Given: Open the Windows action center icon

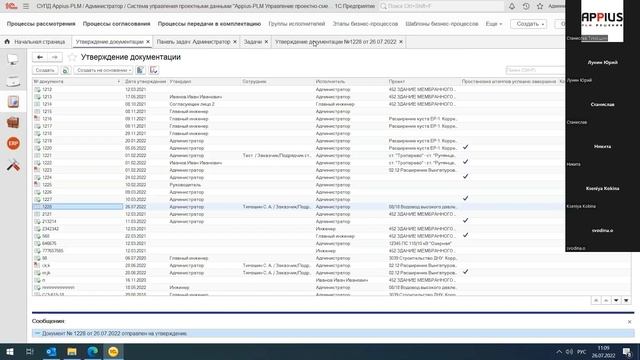Looking at the screenshot, I should [x=627, y=352].
